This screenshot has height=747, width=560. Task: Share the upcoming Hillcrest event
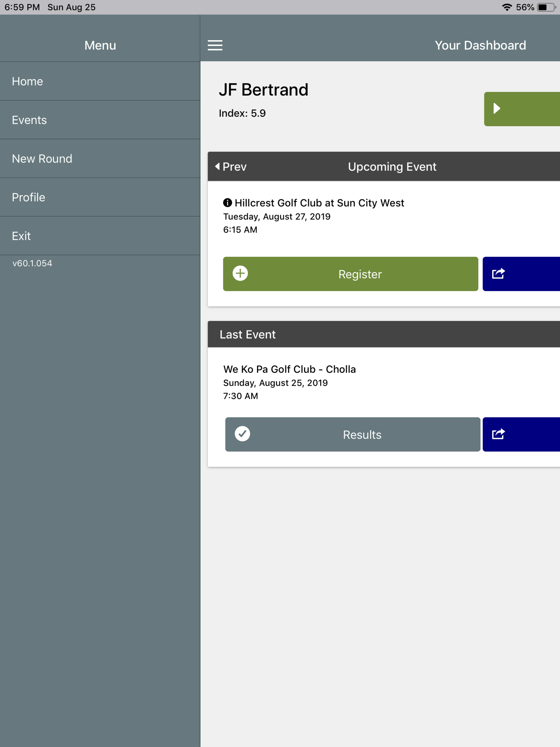(x=498, y=273)
